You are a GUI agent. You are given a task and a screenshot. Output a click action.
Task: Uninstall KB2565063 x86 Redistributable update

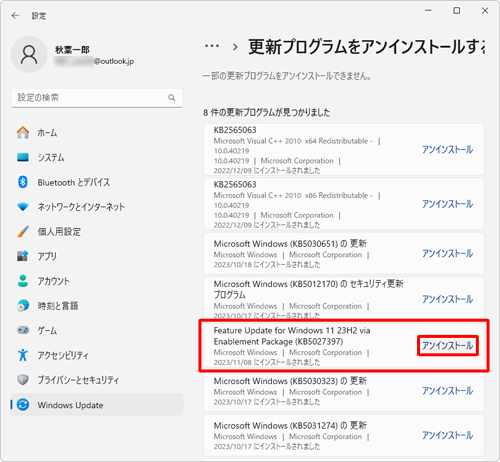[447, 204]
